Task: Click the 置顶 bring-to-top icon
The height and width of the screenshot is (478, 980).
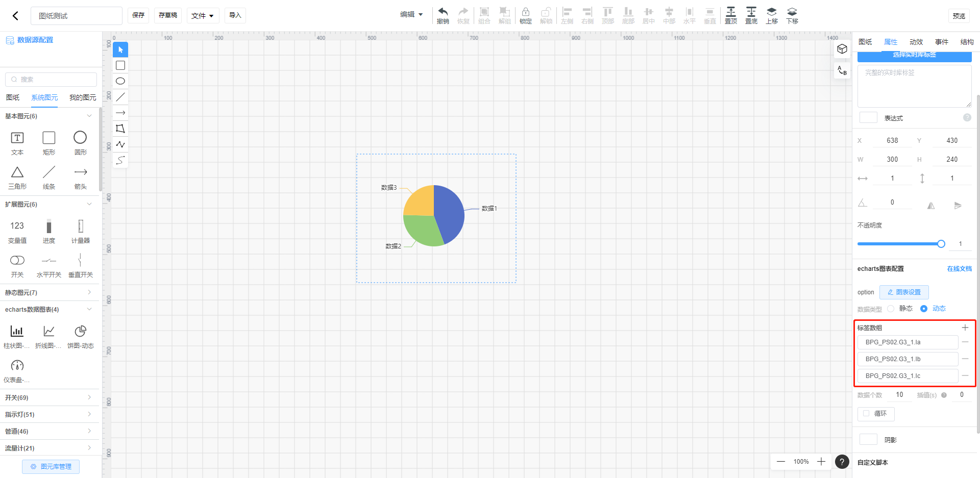Action: (731, 15)
